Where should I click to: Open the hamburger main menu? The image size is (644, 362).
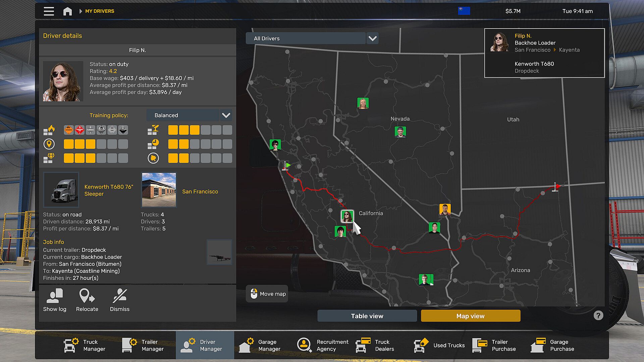tap(49, 11)
